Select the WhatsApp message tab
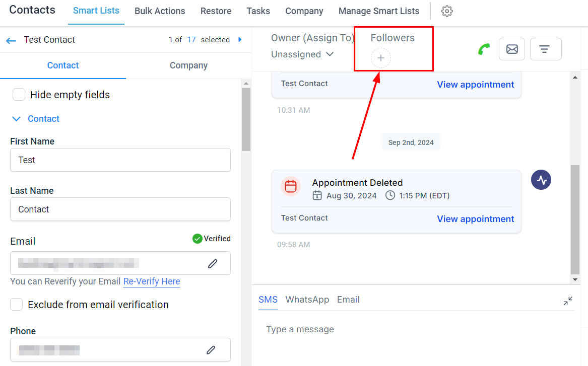This screenshot has height=366, width=588. [307, 300]
